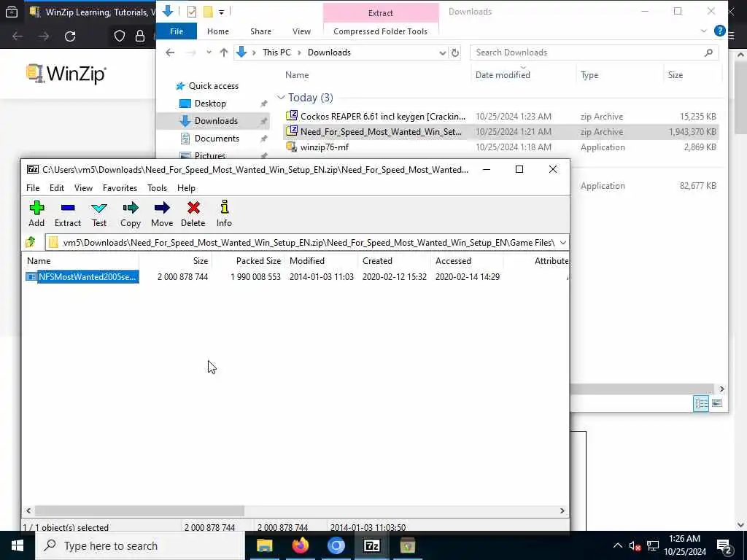Screen dimensions: 747x560
Task: Open the Help menu in 7-Zip
Action: [x=186, y=188]
